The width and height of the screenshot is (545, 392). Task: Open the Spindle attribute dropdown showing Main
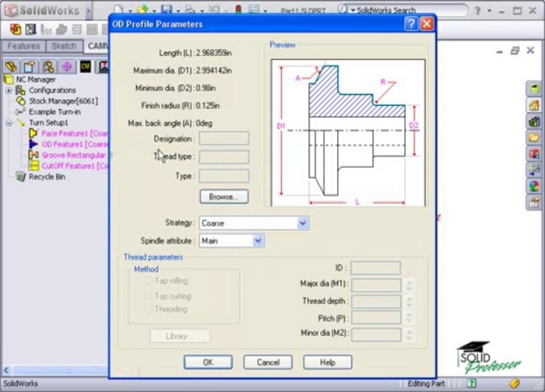coord(258,241)
